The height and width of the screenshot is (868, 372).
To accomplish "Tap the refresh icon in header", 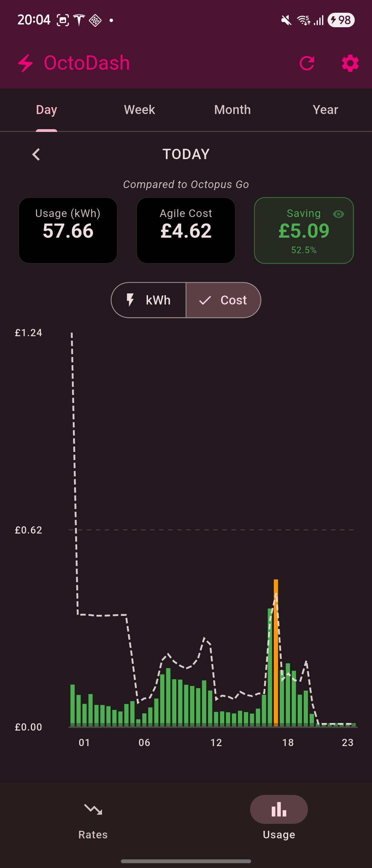I will [x=307, y=63].
